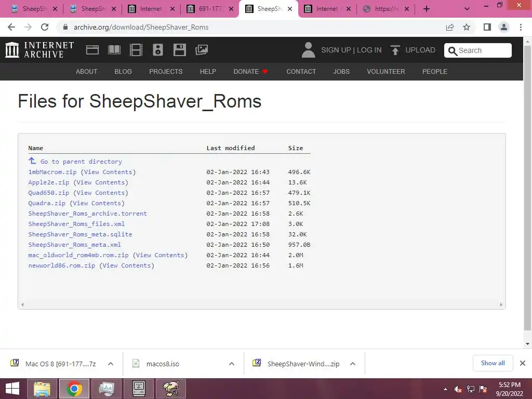This screenshot has height=399, width=532.
Task: Share this page using the share icon
Action: click(450, 27)
